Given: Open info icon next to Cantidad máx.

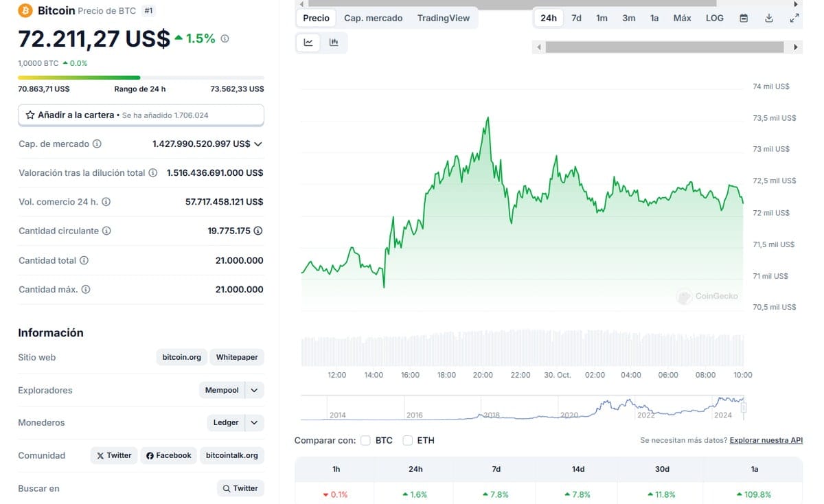Looking at the screenshot, I should (x=86, y=290).
